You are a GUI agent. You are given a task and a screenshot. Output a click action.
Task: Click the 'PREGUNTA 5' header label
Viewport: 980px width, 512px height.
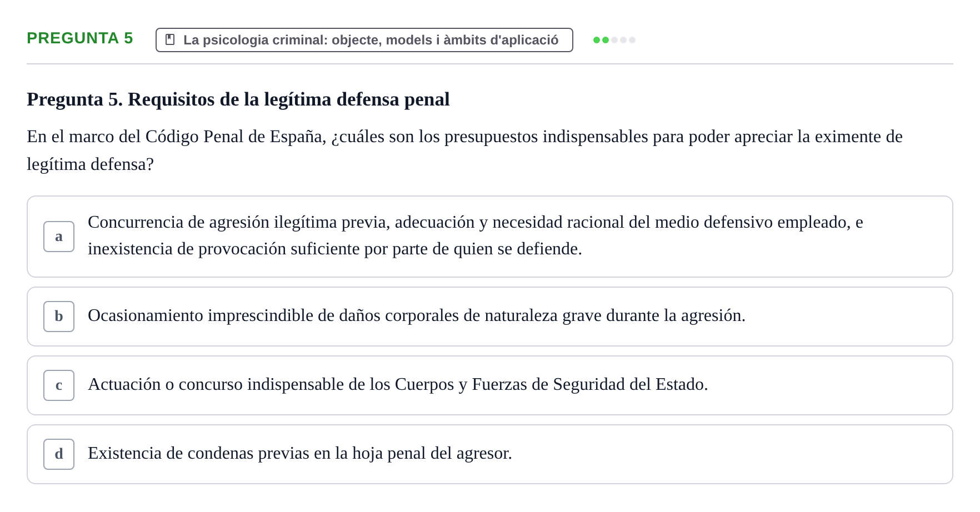[x=80, y=38]
